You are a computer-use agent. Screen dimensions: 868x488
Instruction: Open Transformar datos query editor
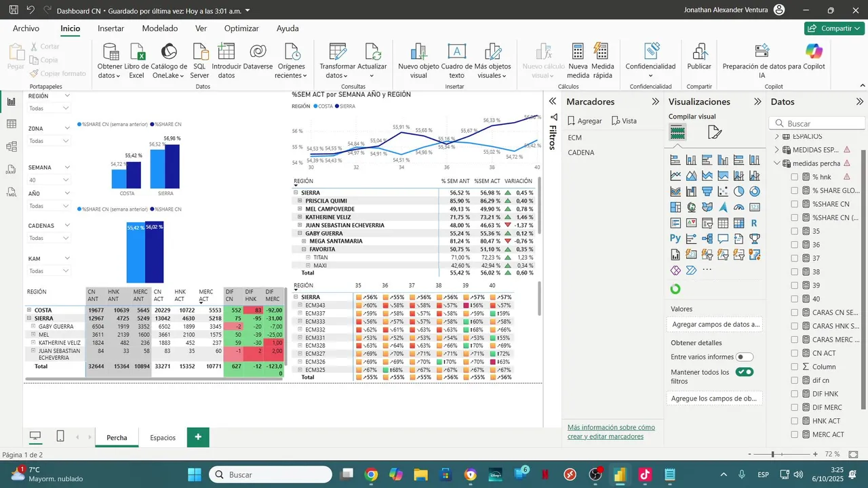coord(338,60)
